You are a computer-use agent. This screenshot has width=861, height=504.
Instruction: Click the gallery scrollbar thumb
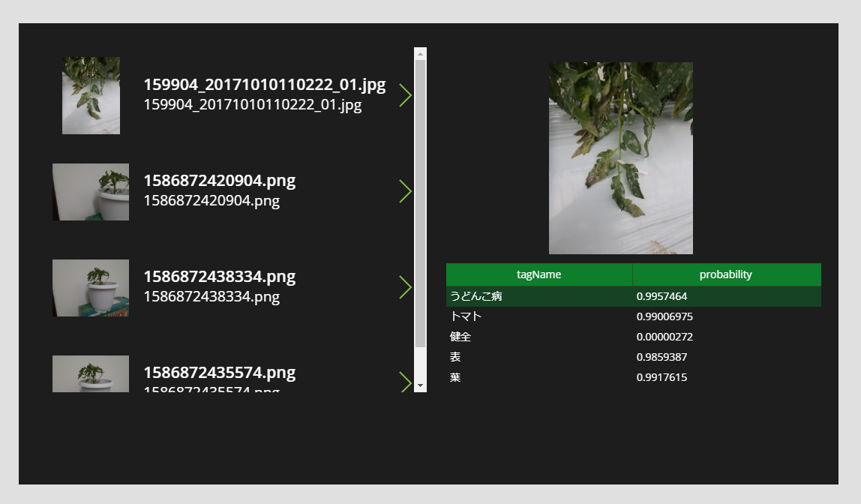[x=421, y=204]
